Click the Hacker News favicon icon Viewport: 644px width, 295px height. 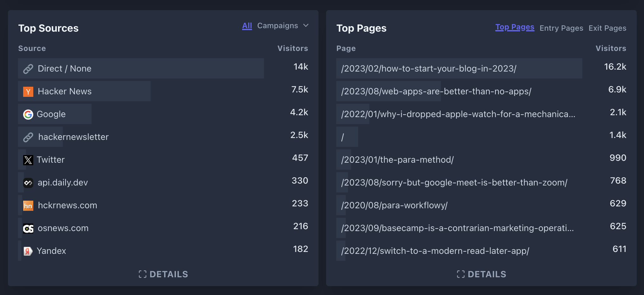click(28, 91)
